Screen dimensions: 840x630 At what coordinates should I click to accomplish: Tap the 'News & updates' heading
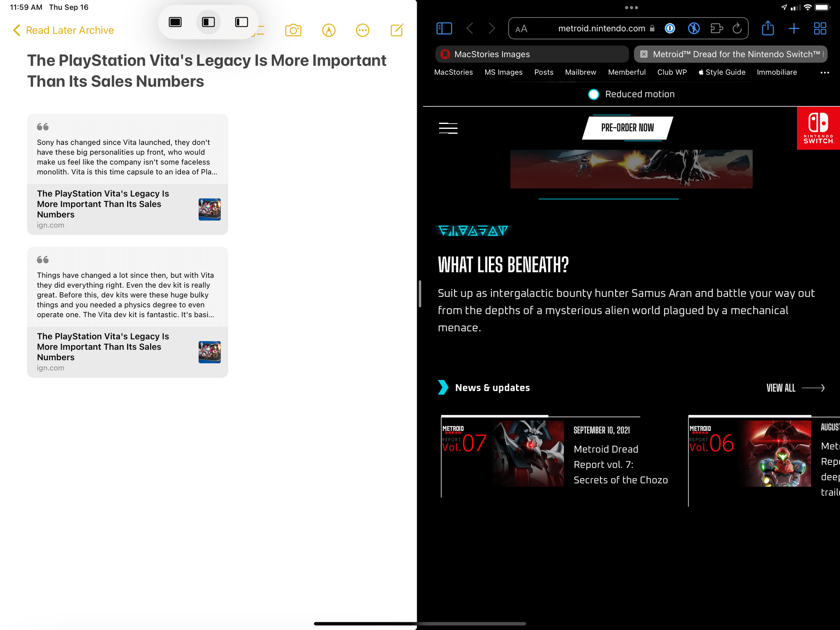(492, 388)
